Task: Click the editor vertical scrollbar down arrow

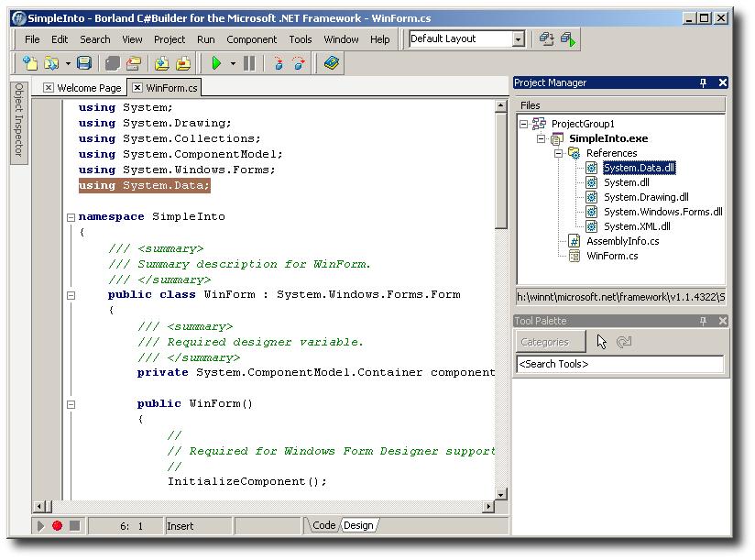Action: tap(500, 495)
